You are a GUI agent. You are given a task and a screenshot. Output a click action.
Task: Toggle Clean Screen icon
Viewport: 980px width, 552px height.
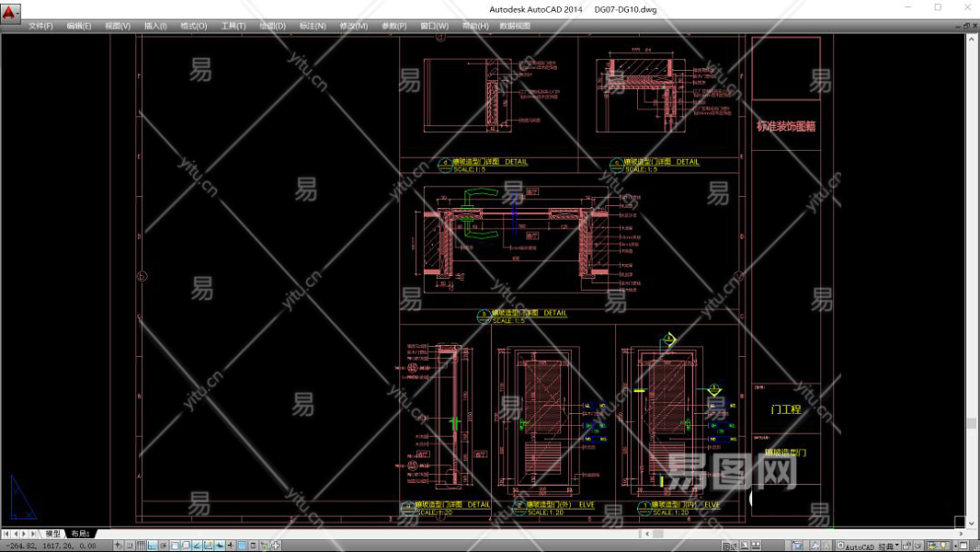[x=963, y=546]
